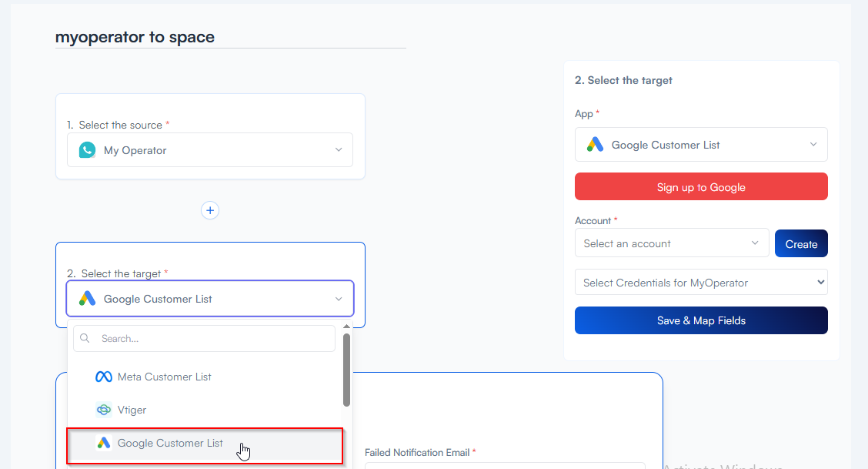Open Select Credentials for MyOperator dropdown
Viewport: 868px width, 469px height.
pos(701,283)
